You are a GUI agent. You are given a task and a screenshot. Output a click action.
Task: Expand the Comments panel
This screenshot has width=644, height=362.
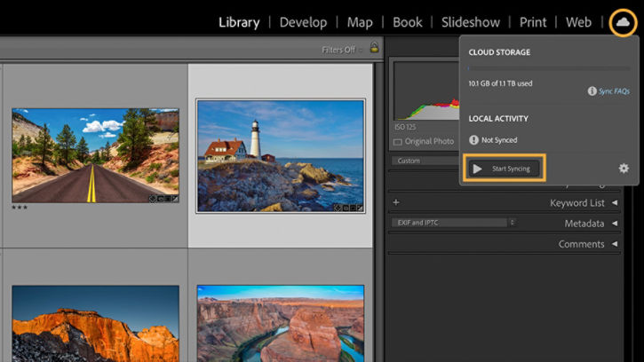[615, 244]
